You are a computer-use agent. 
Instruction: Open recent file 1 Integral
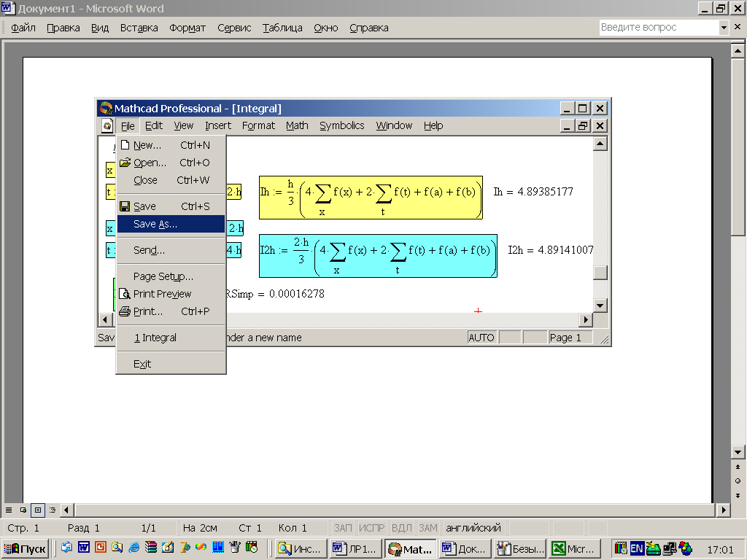coord(171,338)
